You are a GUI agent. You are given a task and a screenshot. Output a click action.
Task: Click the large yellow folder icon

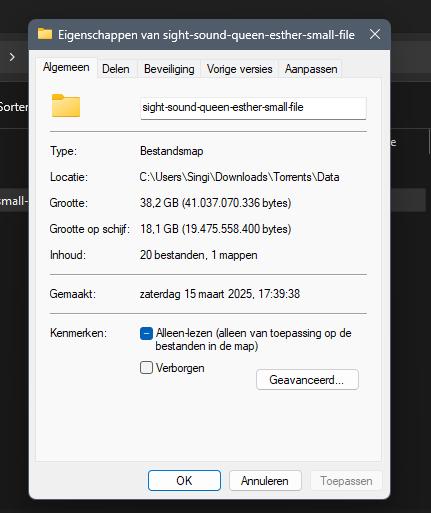click(66, 106)
